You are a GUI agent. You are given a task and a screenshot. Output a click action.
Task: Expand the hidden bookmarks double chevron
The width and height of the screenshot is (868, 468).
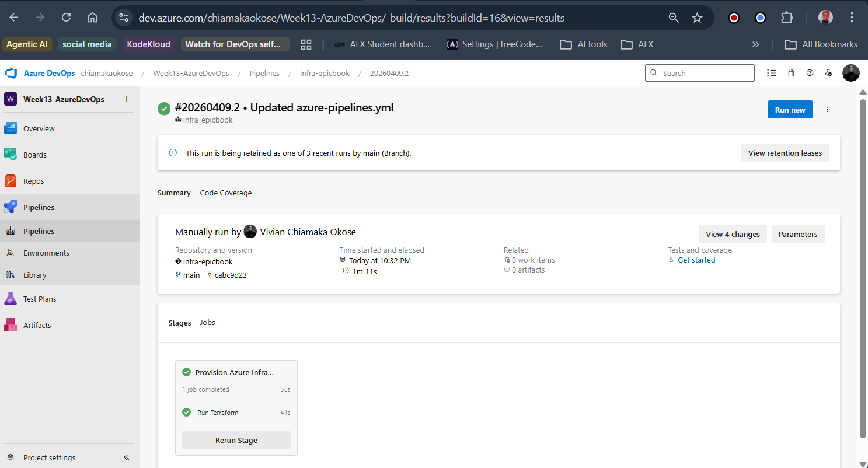point(756,44)
